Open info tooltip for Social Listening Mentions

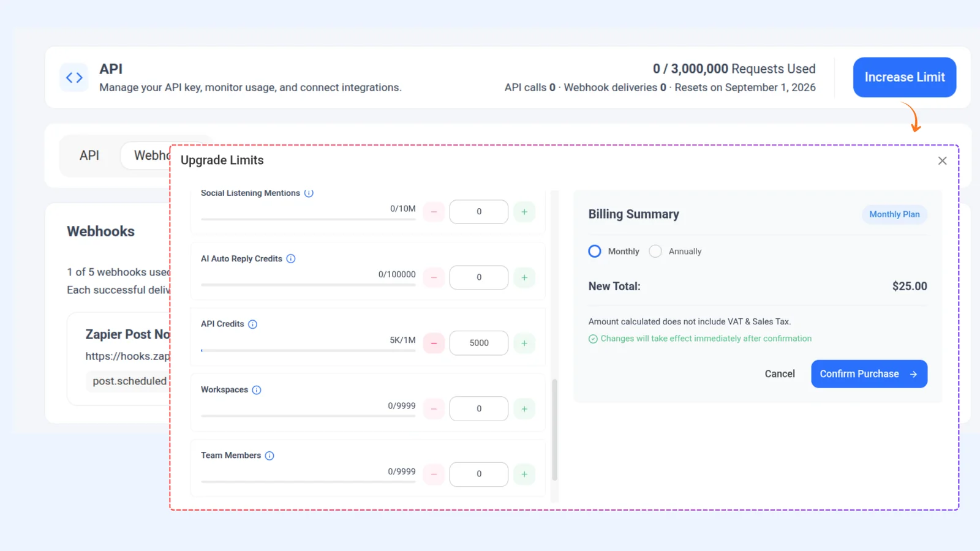pyautogui.click(x=309, y=193)
